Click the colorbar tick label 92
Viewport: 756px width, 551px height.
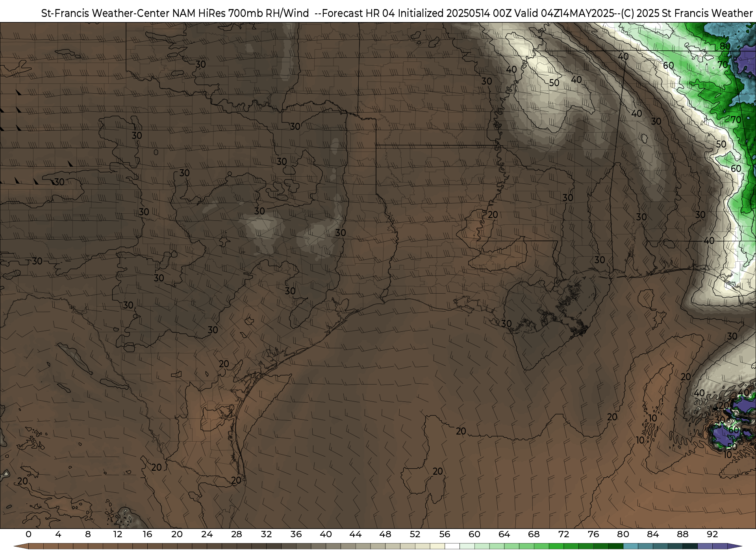point(712,534)
